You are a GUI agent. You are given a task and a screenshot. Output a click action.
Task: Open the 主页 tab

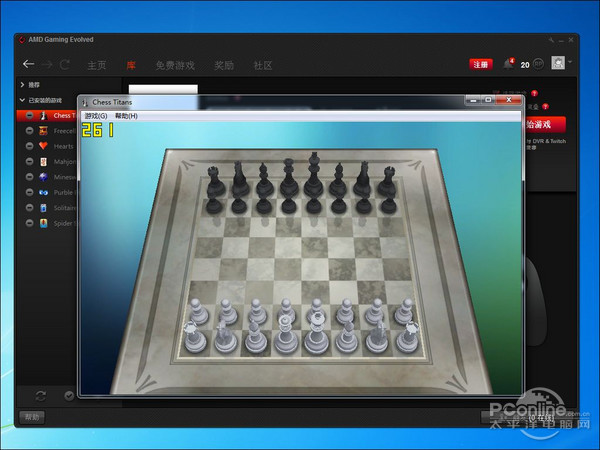[x=96, y=65]
